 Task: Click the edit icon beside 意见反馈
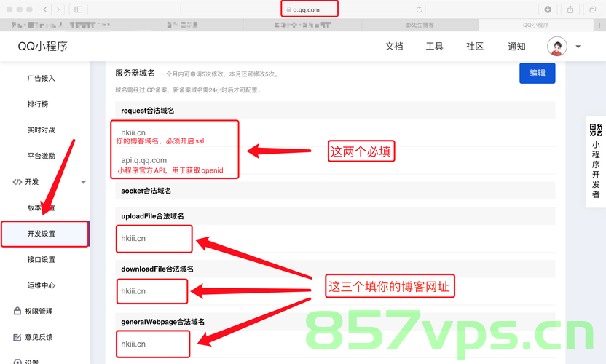tap(17, 337)
